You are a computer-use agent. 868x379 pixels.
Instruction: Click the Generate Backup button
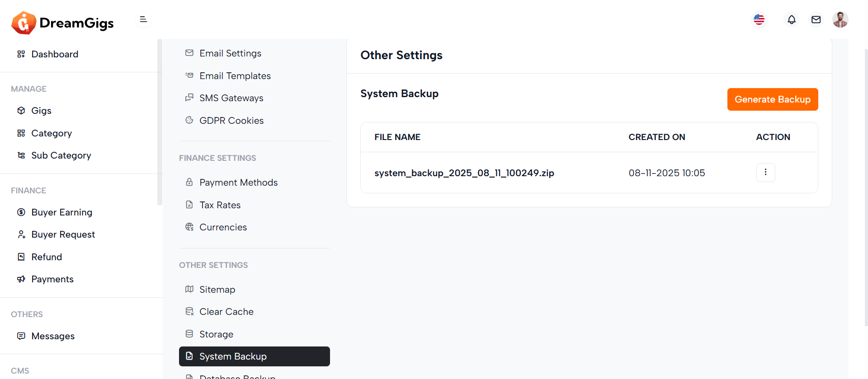[772, 99]
